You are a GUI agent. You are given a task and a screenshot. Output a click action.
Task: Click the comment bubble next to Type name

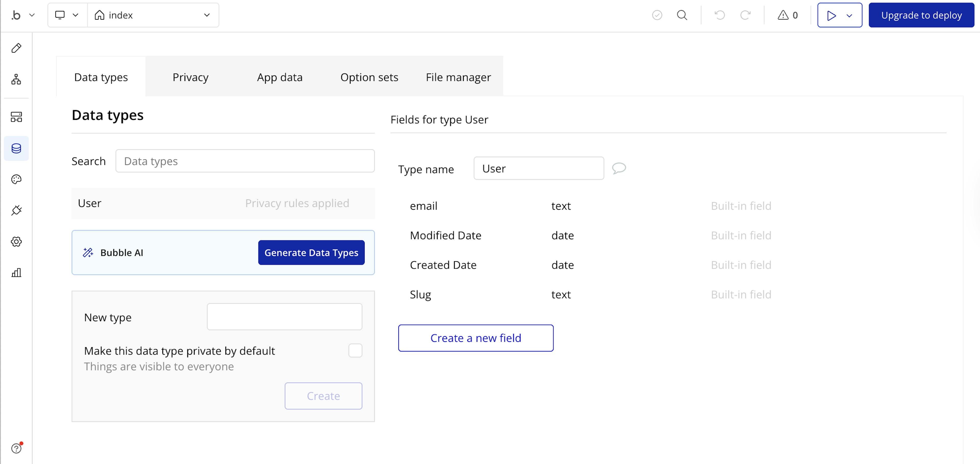point(619,168)
